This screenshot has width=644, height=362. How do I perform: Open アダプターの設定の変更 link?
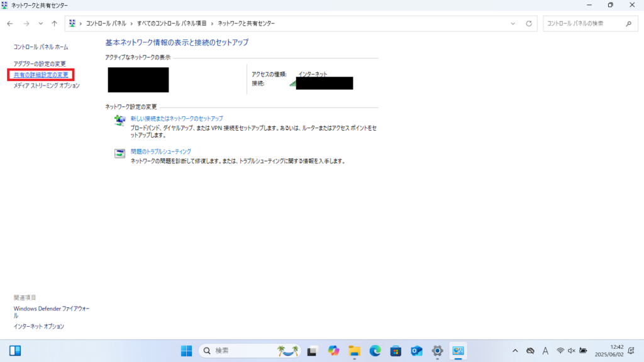[40, 63]
